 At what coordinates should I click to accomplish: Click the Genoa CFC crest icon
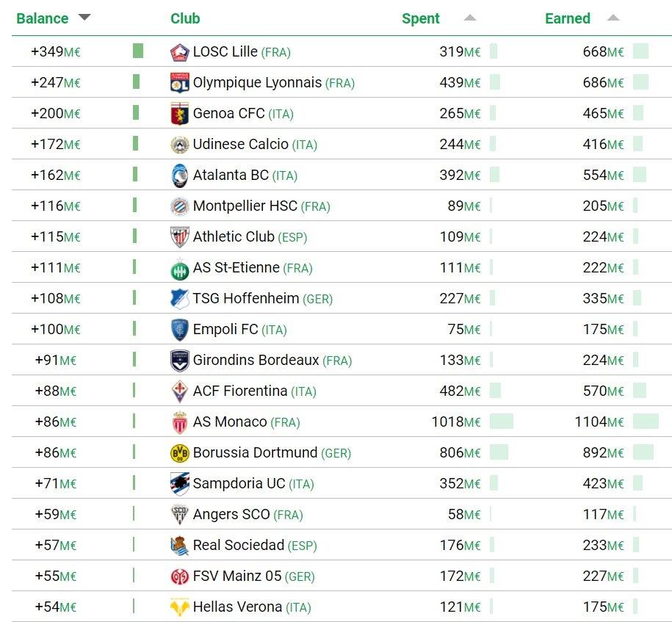[x=179, y=114]
